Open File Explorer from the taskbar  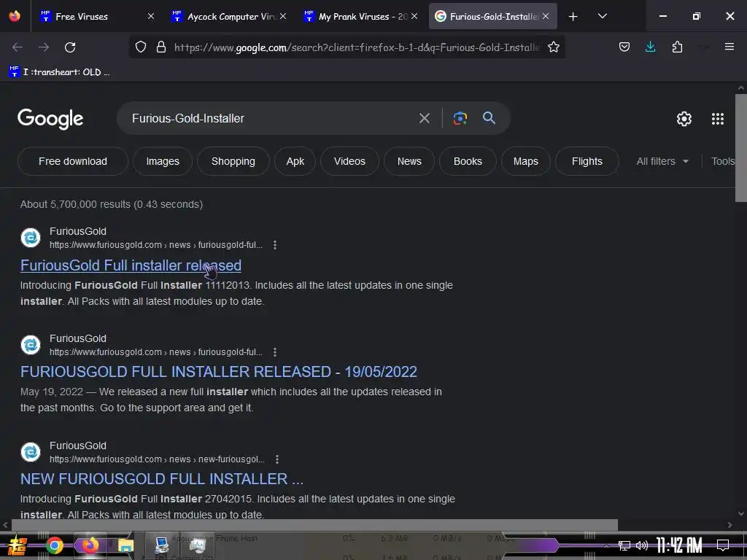(125, 545)
